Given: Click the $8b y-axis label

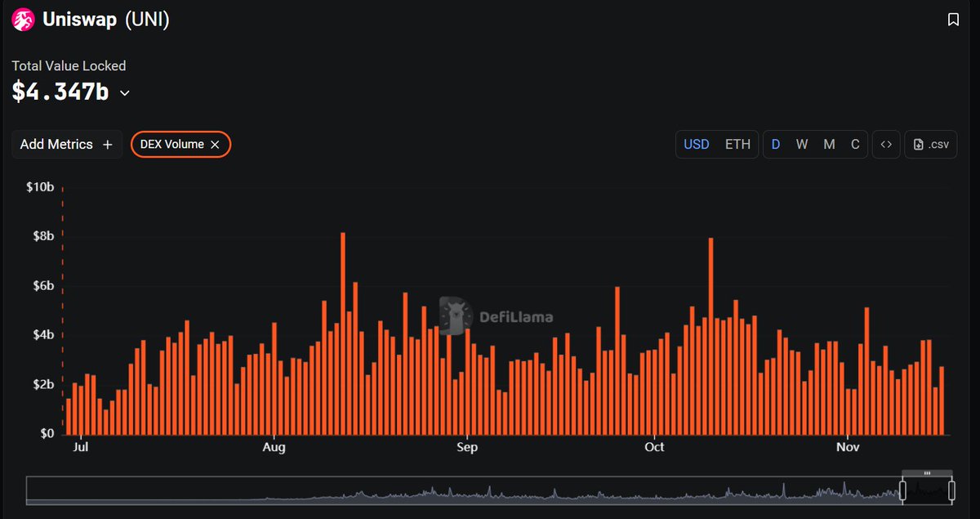Looking at the screenshot, I should [x=42, y=236].
